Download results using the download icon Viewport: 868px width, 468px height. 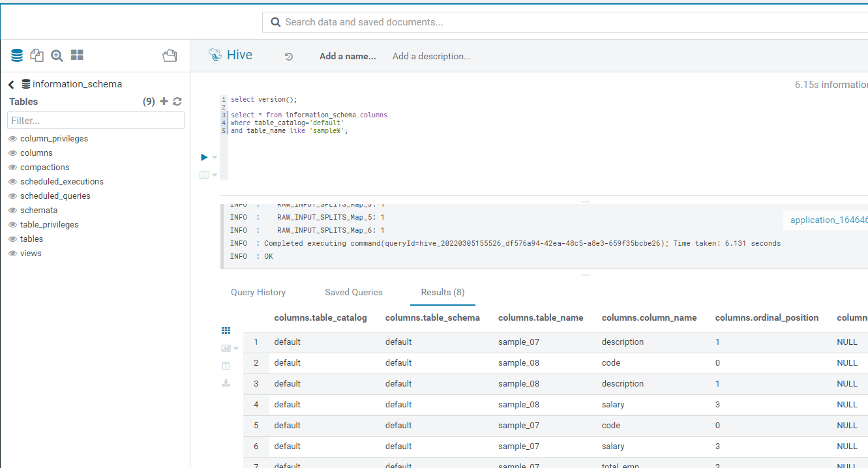[226, 383]
